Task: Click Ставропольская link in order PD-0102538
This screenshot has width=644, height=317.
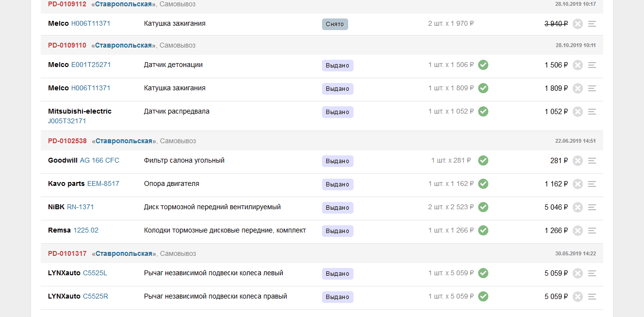Action: tap(124, 141)
